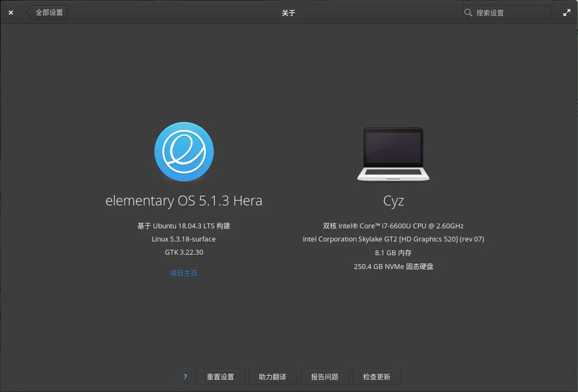Open the help question mark button
The image size is (578, 392).
185,377
